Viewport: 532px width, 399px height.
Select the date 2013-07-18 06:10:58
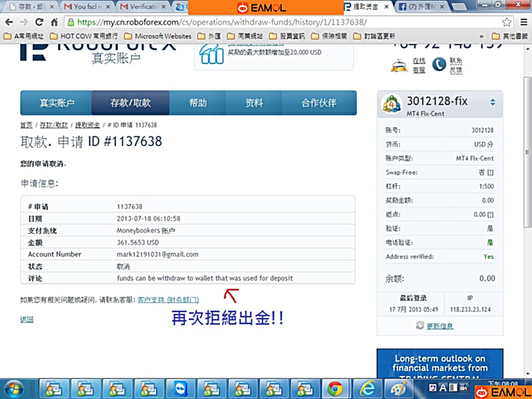pyautogui.click(x=149, y=219)
